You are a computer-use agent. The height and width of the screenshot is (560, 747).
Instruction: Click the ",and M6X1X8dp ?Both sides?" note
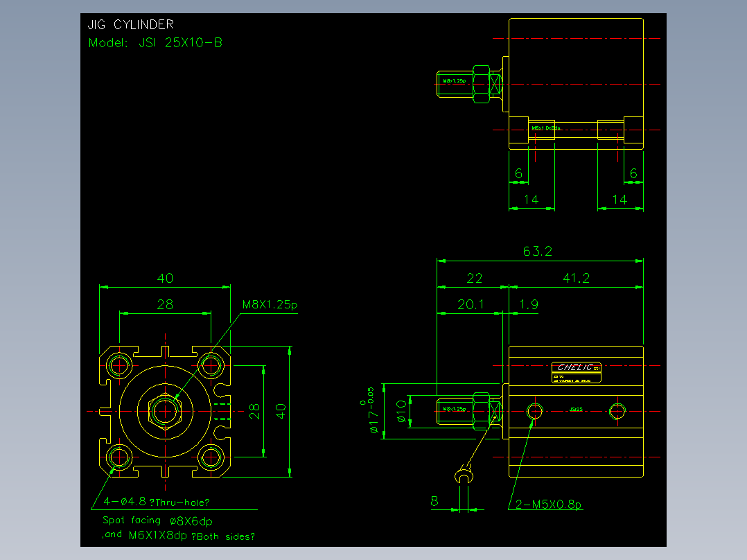click(x=179, y=536)
